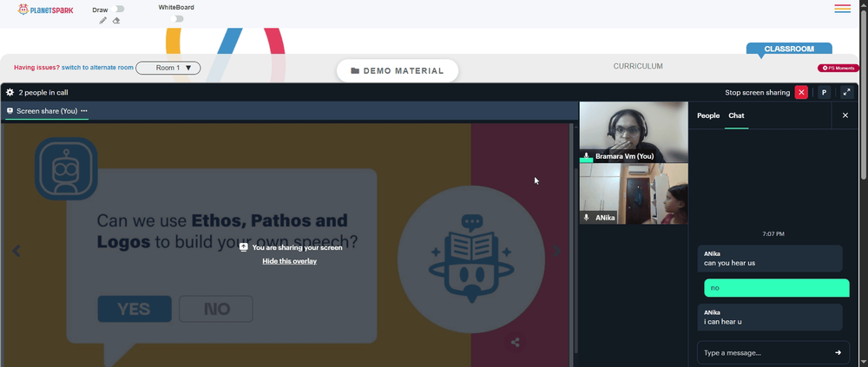This screenshot has height=367, width=868.
Task: Toggle the WhiteBoard switch
Action: tap(177, 19)
